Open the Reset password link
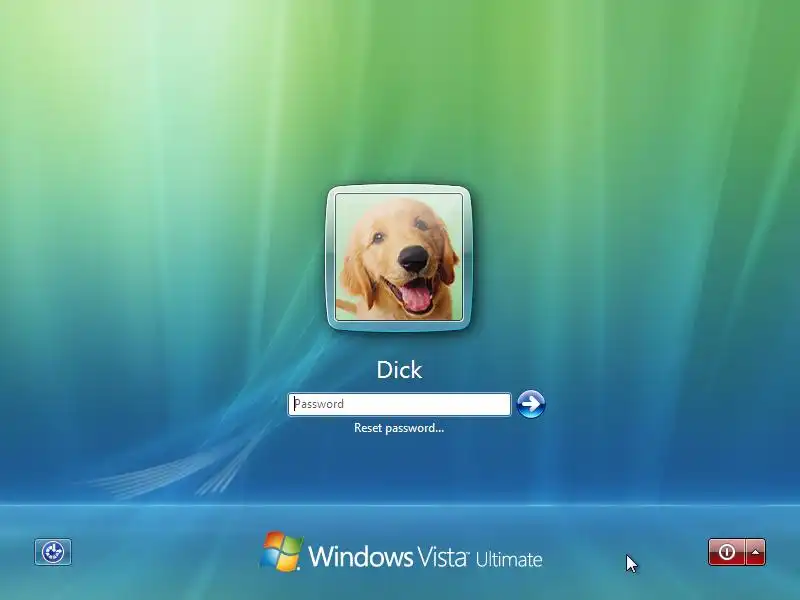This screenshot has width=800, height=600. [x=399, y=428]
